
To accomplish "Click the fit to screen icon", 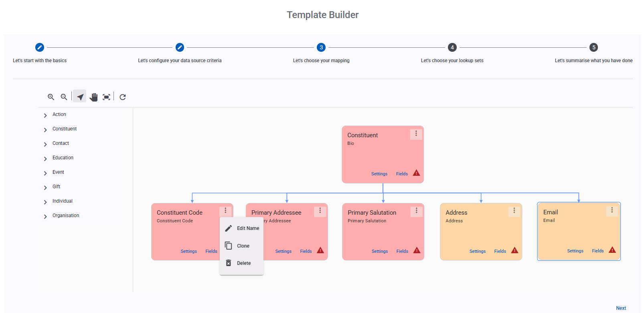I will [106, 97].
